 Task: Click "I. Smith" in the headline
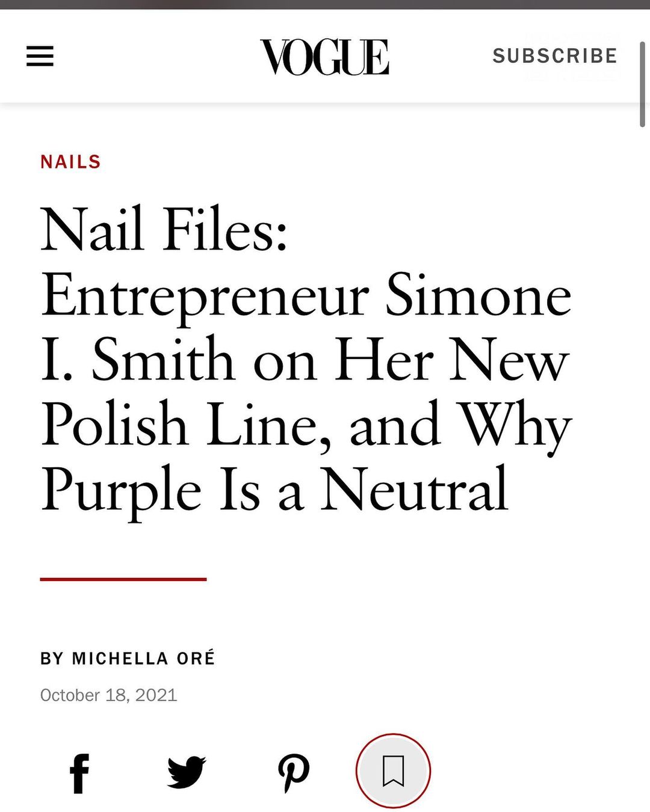(137, 360)
